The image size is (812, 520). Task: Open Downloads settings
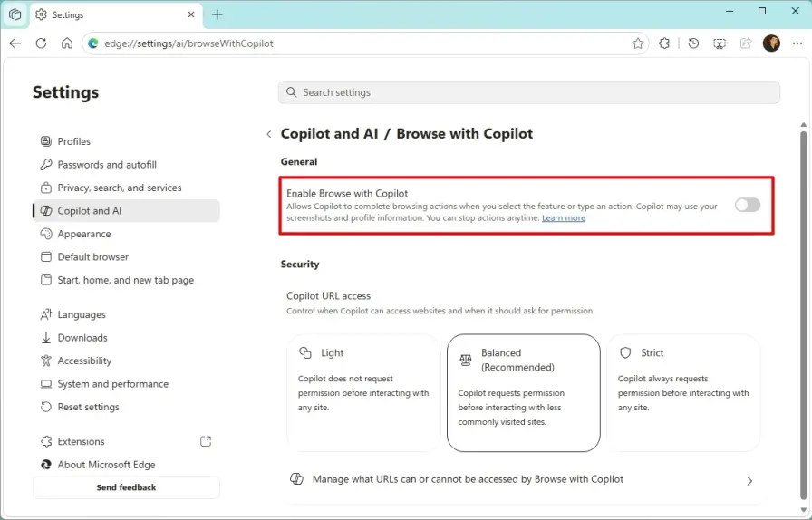[126, 338]
